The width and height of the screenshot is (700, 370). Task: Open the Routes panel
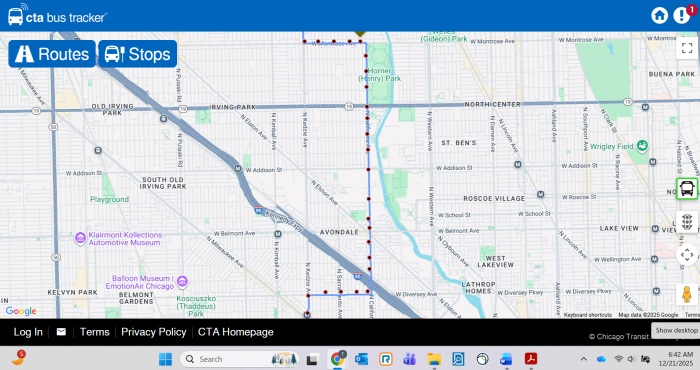click(x=52, y=54)
